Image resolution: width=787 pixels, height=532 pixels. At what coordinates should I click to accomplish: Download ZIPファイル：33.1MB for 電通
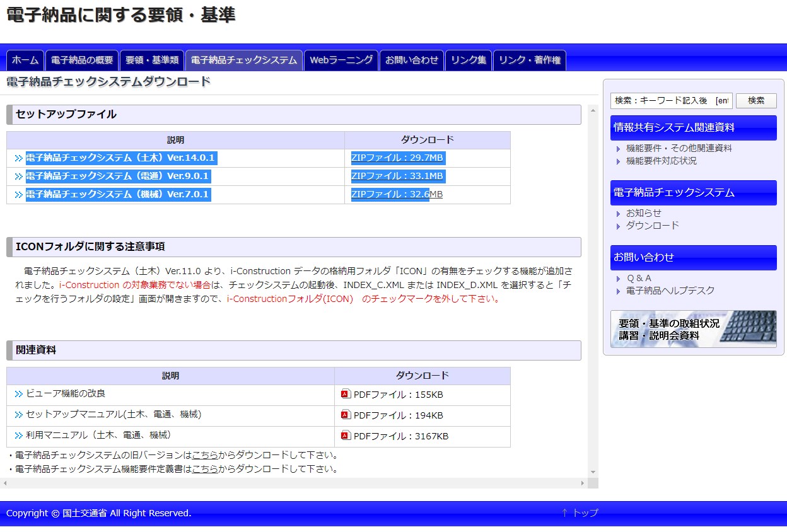click(x=397, y=176)
